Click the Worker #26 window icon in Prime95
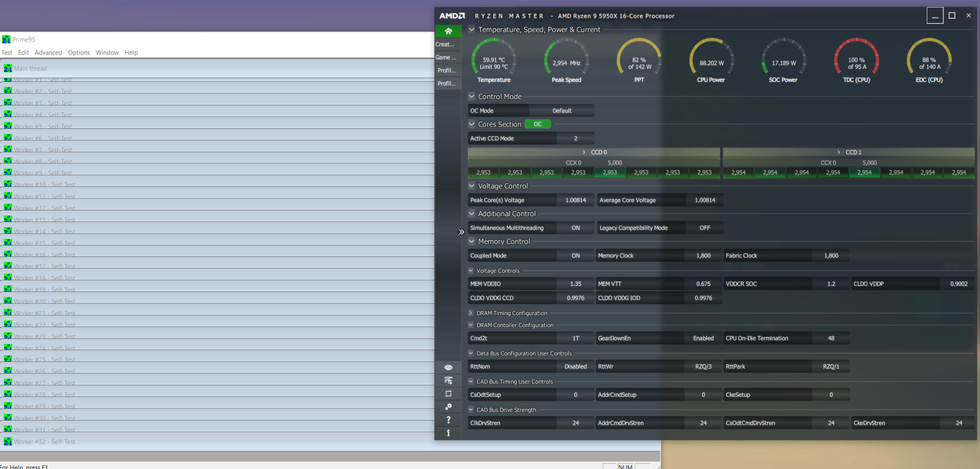 pos(8,372)
